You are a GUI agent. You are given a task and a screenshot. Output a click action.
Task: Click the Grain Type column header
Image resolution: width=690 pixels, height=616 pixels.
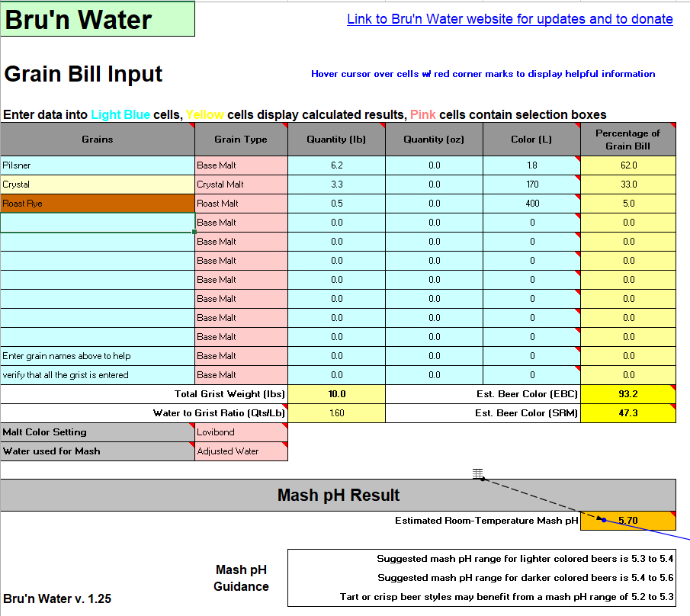click(x=241, y=140)
